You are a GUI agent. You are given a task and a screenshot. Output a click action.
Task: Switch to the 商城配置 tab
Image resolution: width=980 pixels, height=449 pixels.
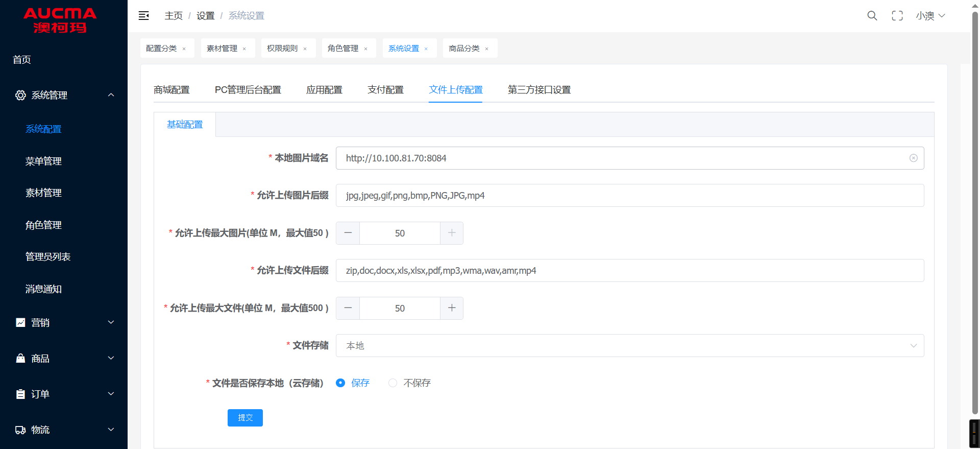point(171,90)
